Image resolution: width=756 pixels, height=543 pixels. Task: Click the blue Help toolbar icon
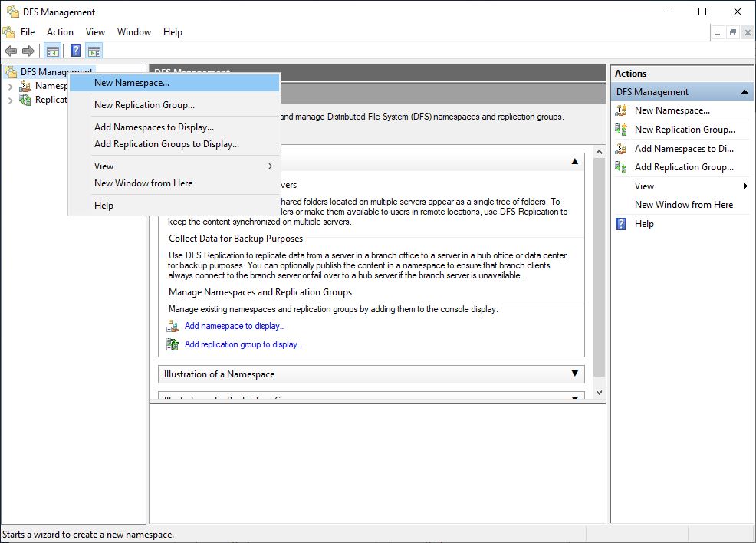(x=76, y=51)
